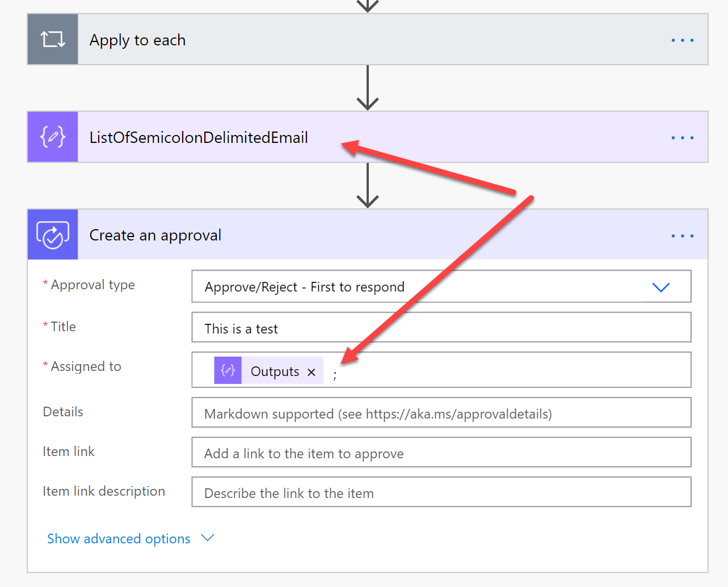Viewport: 728px width, 587px height.
Task: Click the Item link description field
Action: 441,493
